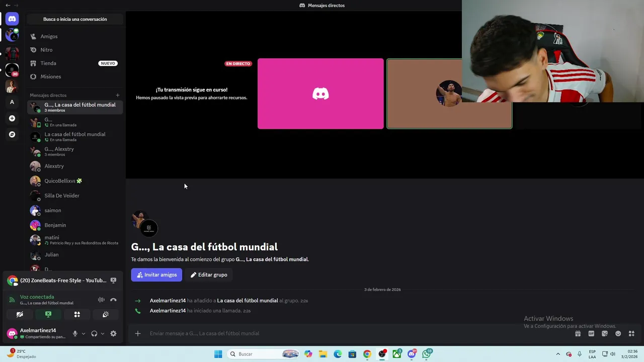Expand headphone output options arrow
The height and width of the screenshot is (362, 644).
tap(103, 333)
